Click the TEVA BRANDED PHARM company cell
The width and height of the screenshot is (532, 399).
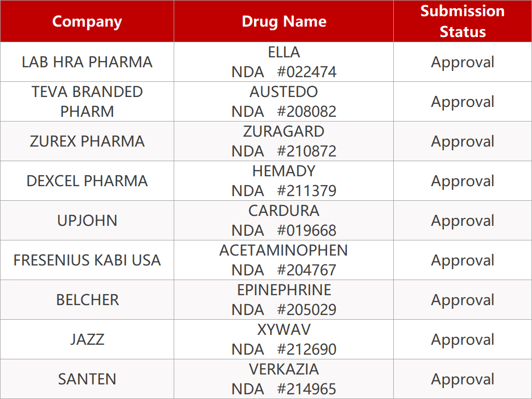[87, 102]
